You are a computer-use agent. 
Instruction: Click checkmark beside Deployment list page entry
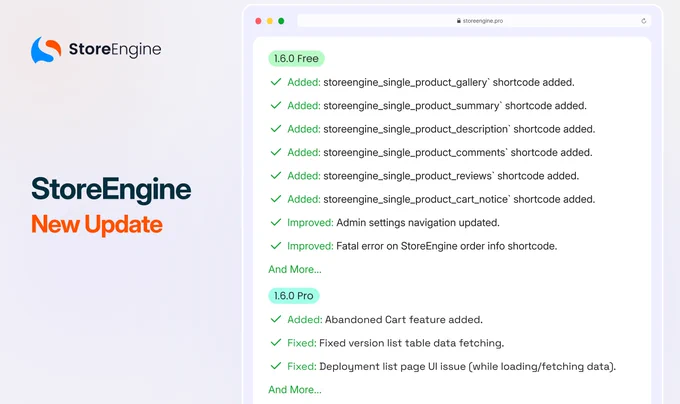tap(276, 366)
